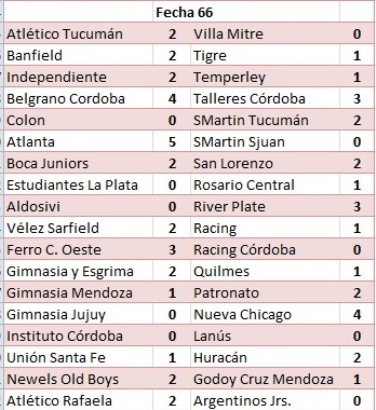Select Nueva Chicago's score of 4

(x=357, y=314)
